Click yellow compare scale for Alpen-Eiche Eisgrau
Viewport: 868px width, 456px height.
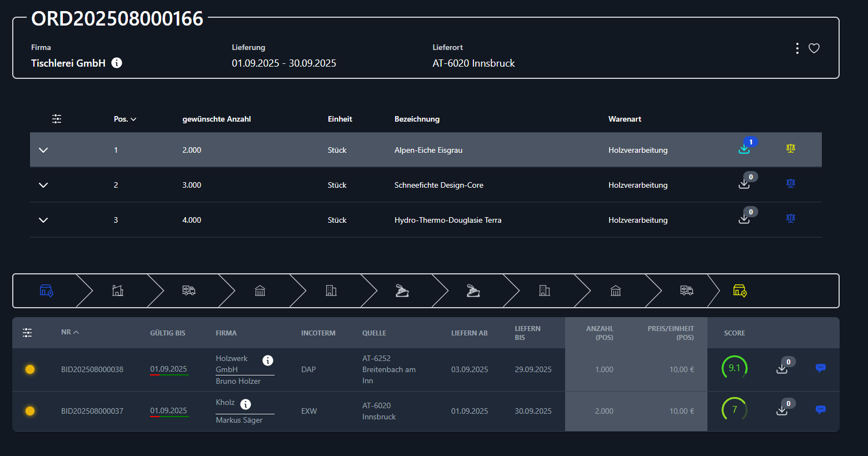(790, 148)
